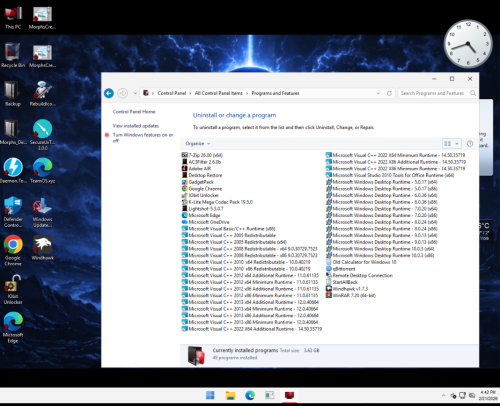The width and height of the screenshot is (500, 406).
Task: Select Microsoft OneDrive in the program list
Action: [205, 222]
